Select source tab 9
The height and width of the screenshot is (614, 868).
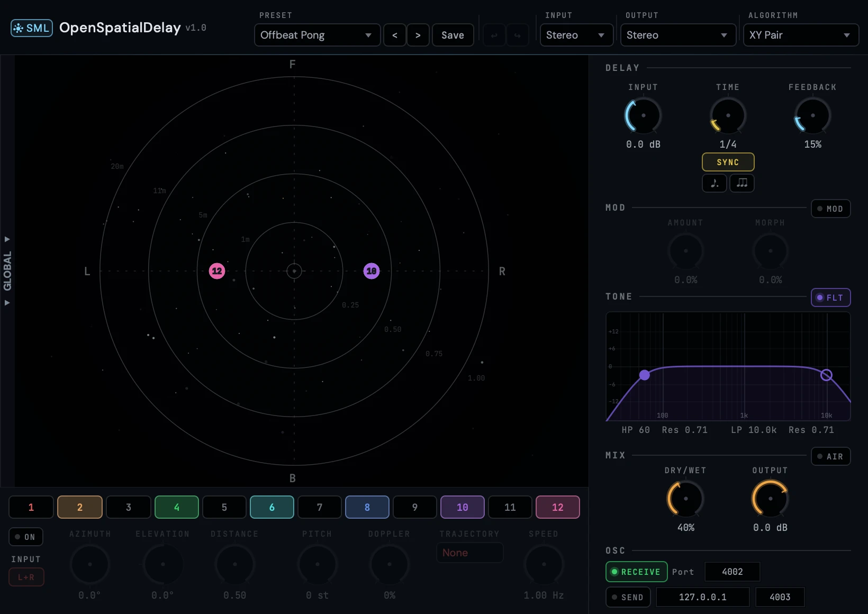pos(415,507)
